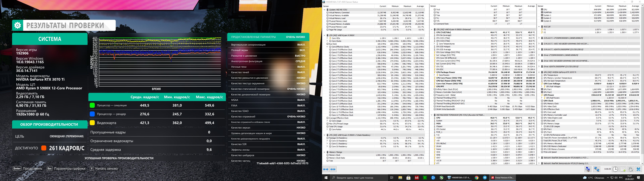Expand the Core VIDs tree node
644x181 pixels.
[327, 38]
